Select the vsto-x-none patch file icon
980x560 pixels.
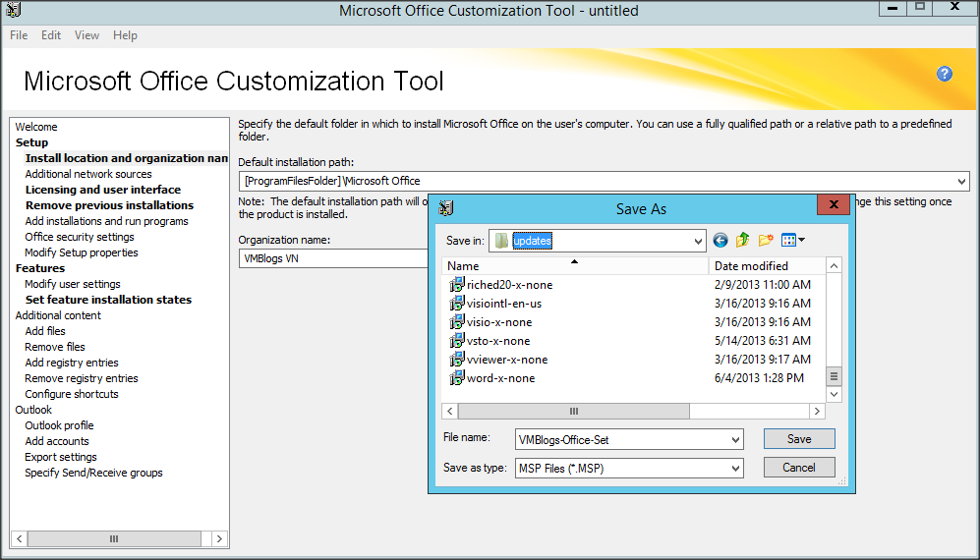tap(457, 341)
